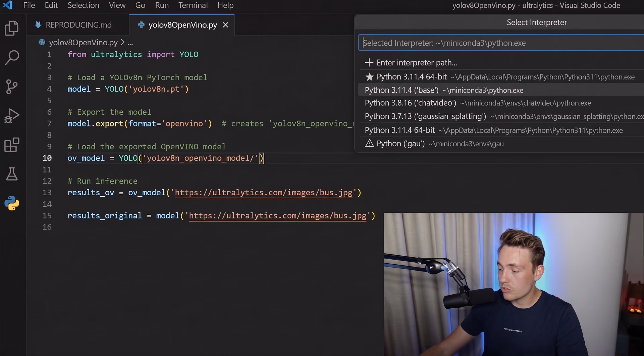Open the File menu
644x356 pixels.
tap(29, 5)
